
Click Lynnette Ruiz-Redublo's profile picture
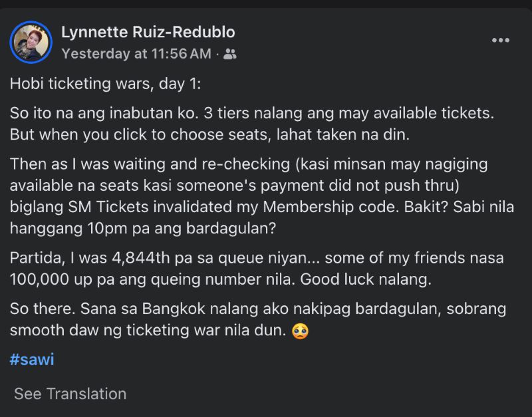pyautogui.click(x=31, y=42)
